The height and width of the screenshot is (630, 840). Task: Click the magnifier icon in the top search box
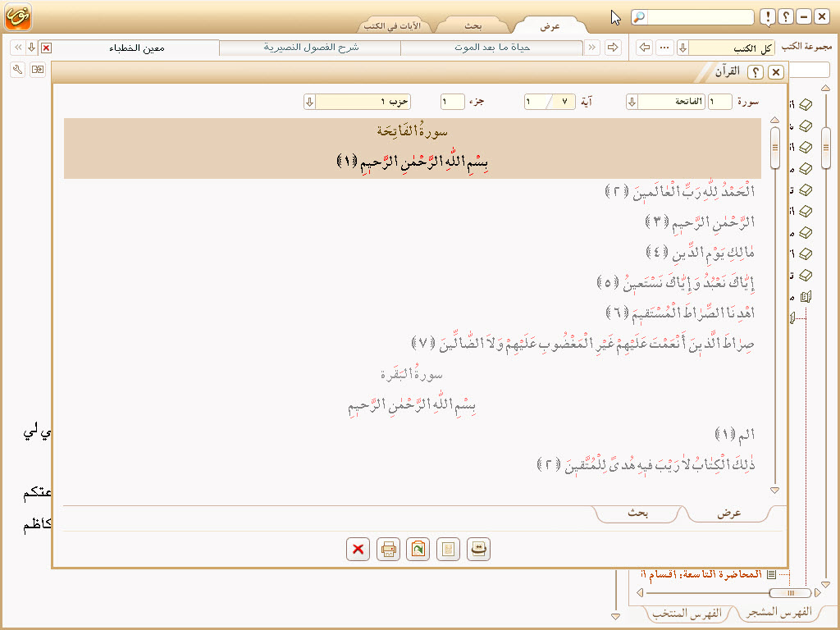[639, 17]
